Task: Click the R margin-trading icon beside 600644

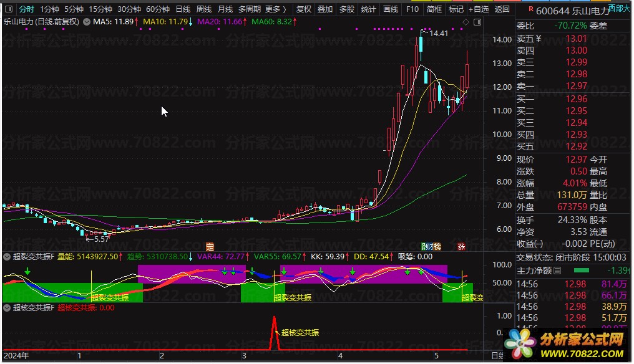Action: coord(531,9)
